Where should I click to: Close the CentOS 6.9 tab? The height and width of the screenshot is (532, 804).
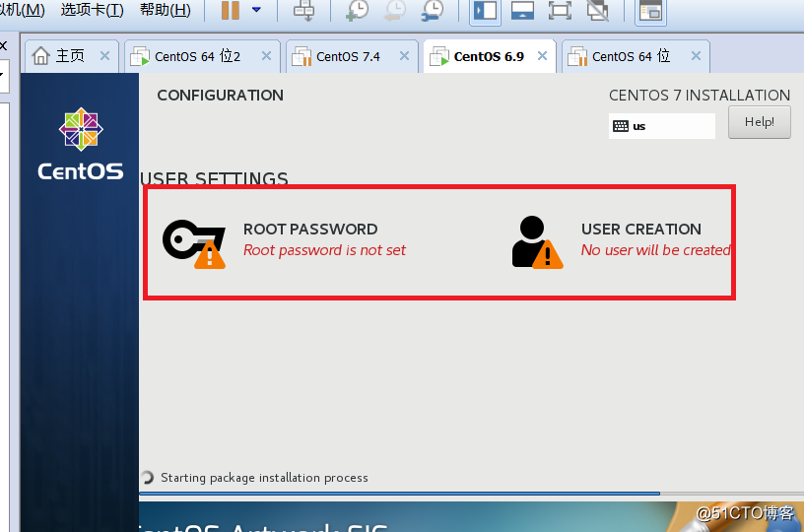(543, 56)
